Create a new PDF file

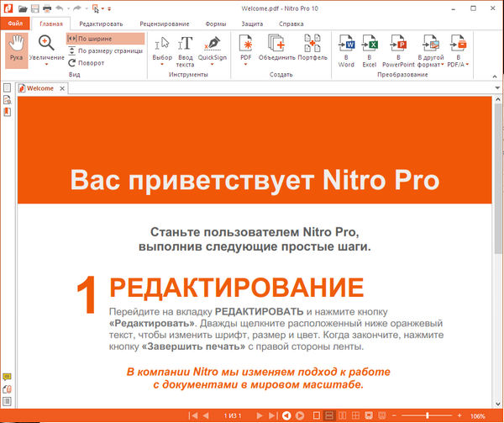246,48
